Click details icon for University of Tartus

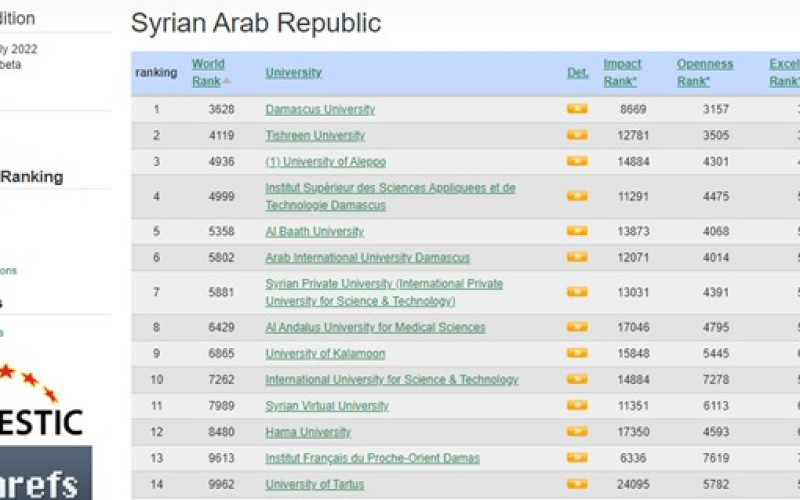pos(577,484)
